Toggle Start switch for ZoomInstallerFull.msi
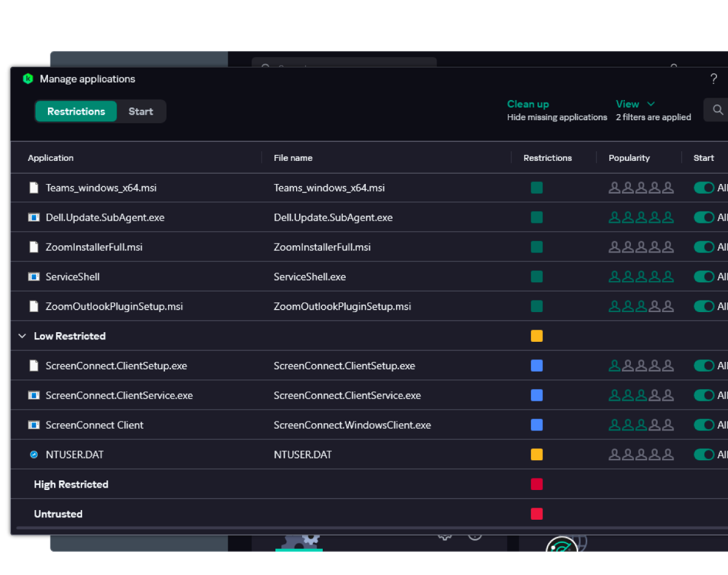This screenshot has width=728, height=575. pos(704,247)
